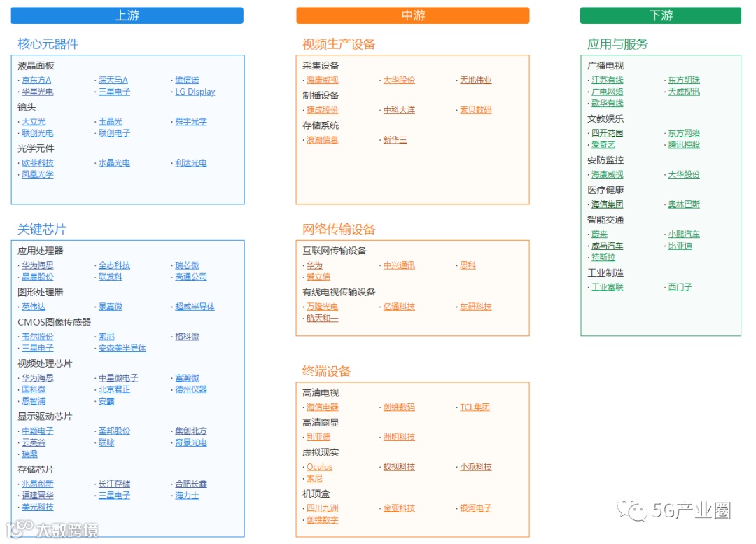Open the 高通公司 link
The width and height of the screenshot is (756, 544).
pos(191,277)
